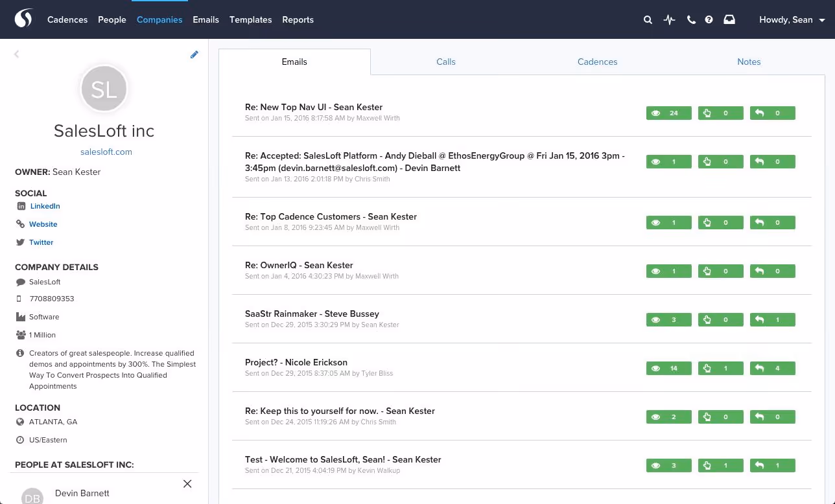Viewport: 835px width, 504px height.
Task: Click the 1 Million employees entry
Action: point(42,336)
